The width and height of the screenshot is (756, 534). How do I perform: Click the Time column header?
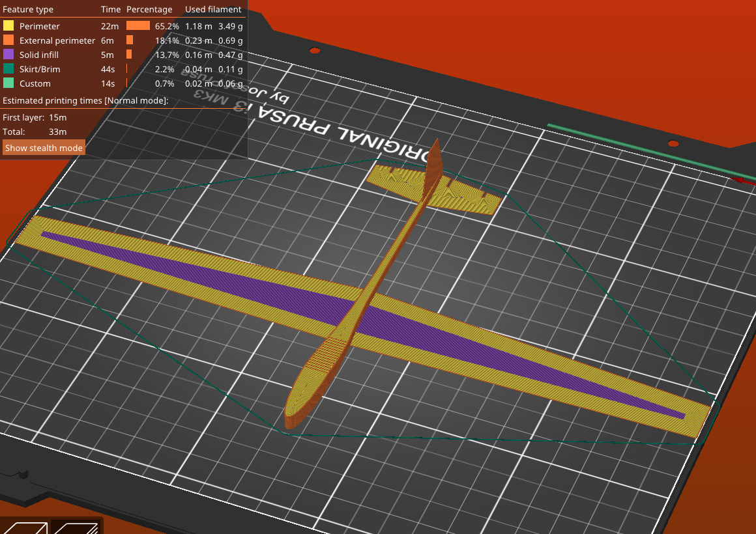pyautogui.click(x=111, y=10)
